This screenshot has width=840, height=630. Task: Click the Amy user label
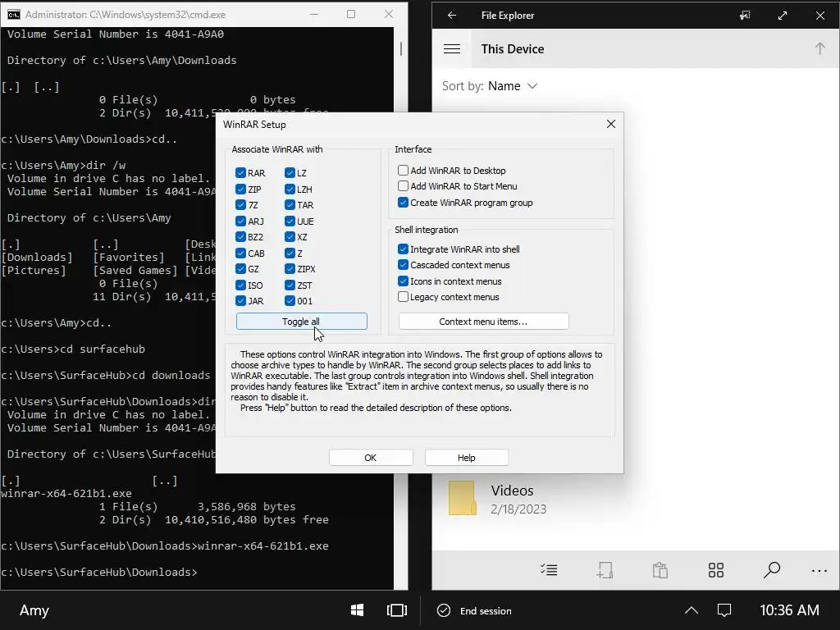pos(34,610)
